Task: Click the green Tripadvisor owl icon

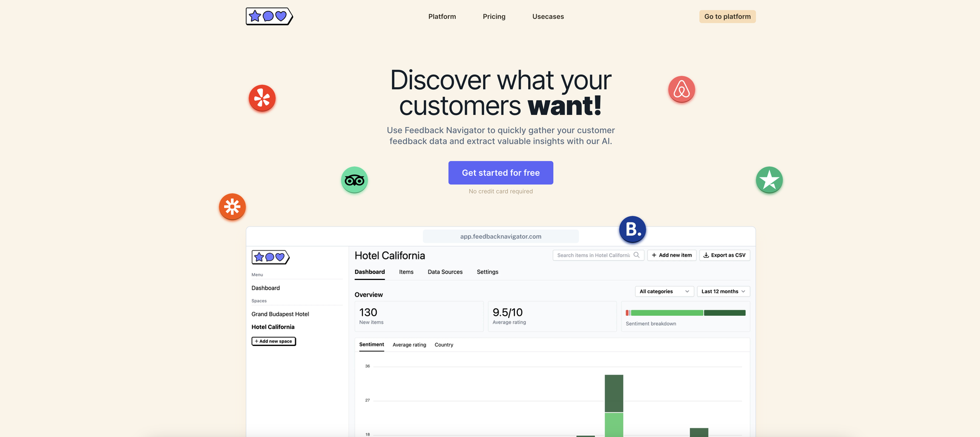Action: click(x=355, y=180)
